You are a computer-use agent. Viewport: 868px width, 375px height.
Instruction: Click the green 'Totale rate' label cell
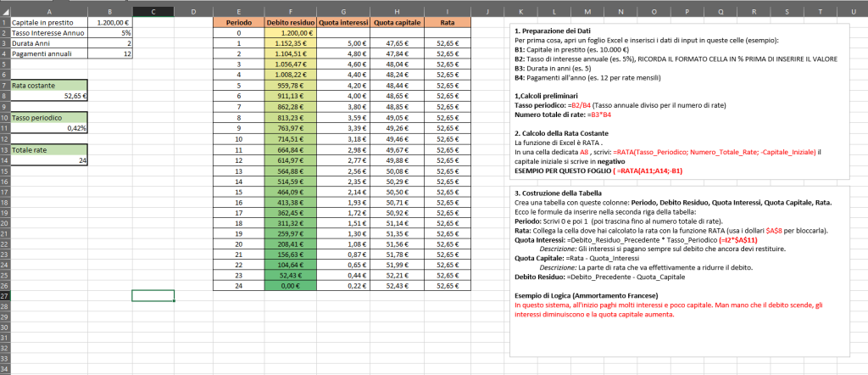coord(44,148)
